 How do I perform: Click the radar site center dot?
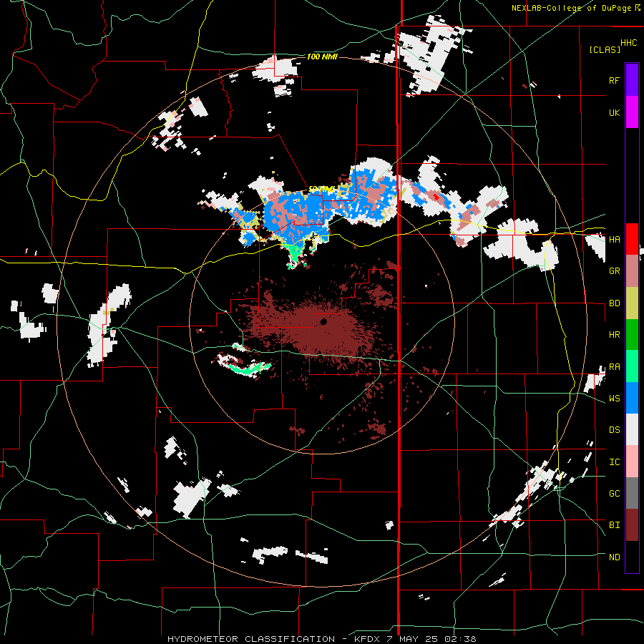[323, 321]
